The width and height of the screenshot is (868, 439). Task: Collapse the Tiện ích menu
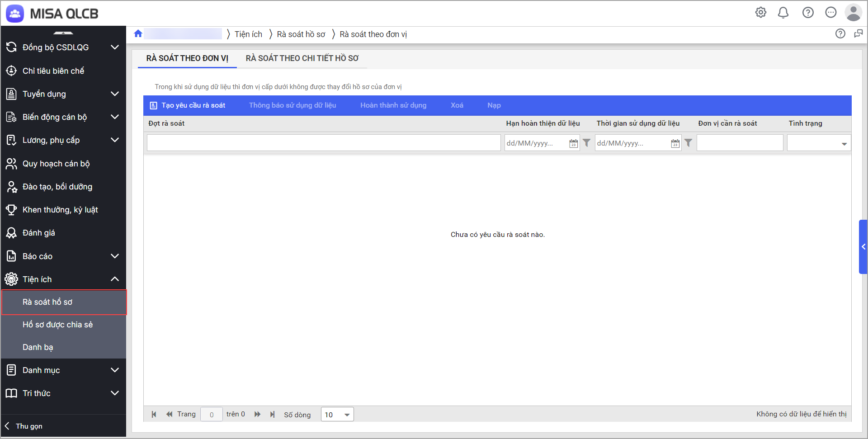point(115,279)
